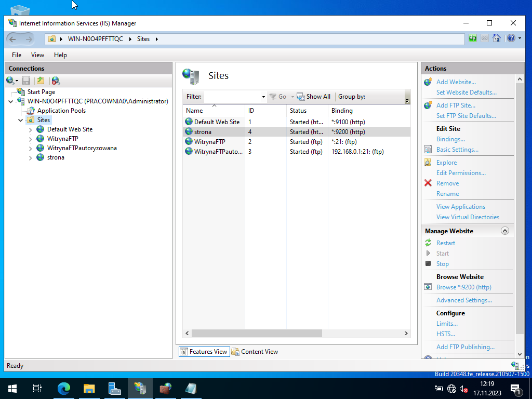
Task: Click the Windows Start button
Action: (12, 389)
